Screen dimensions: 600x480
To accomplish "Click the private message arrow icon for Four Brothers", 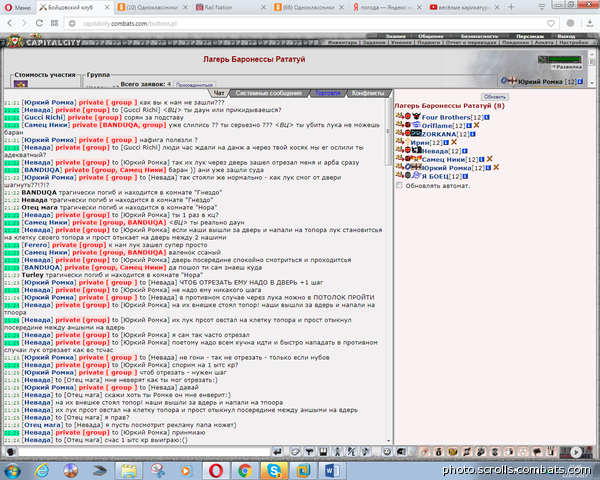I will [x=399, y=116].
